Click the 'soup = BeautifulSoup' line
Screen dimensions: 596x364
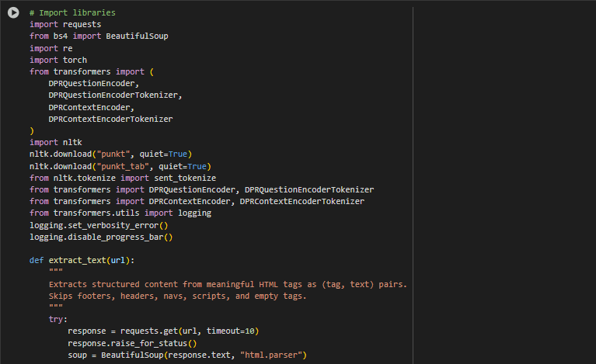(x=187, y=355)
